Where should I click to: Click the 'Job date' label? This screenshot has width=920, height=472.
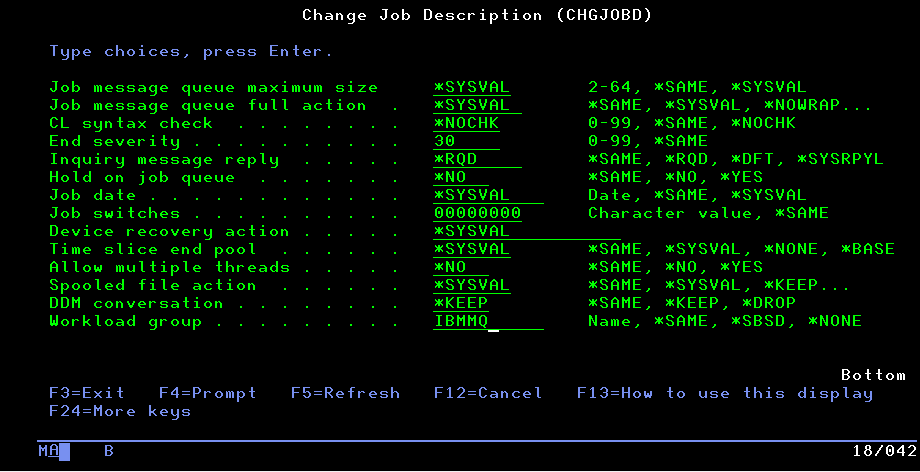[x=93, y=195]
